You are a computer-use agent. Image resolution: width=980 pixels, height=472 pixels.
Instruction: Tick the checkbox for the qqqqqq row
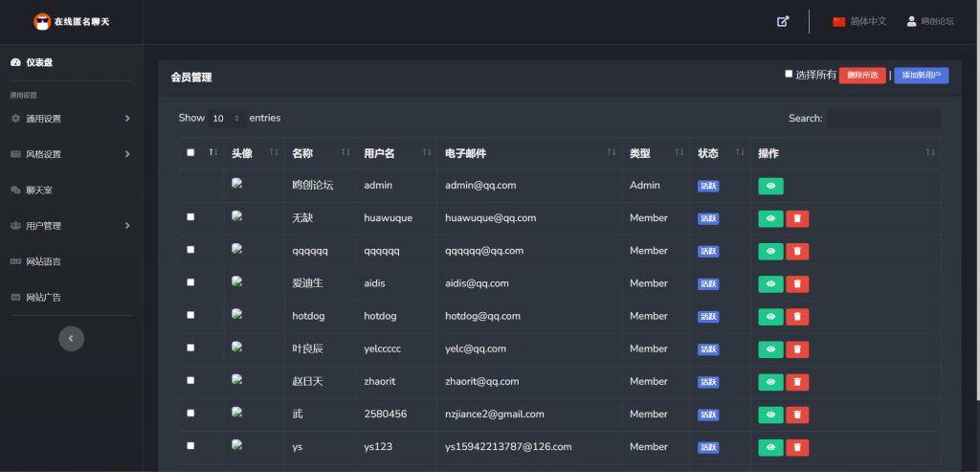190,250
